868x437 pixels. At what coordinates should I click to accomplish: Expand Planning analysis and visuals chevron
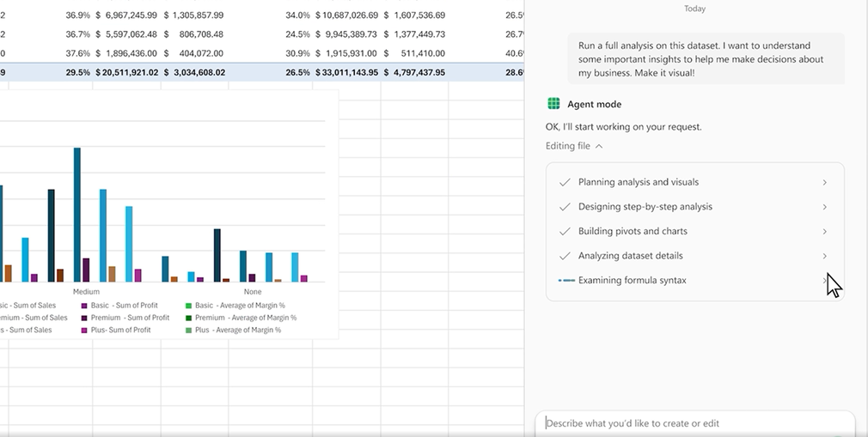[x=824, y=182]
